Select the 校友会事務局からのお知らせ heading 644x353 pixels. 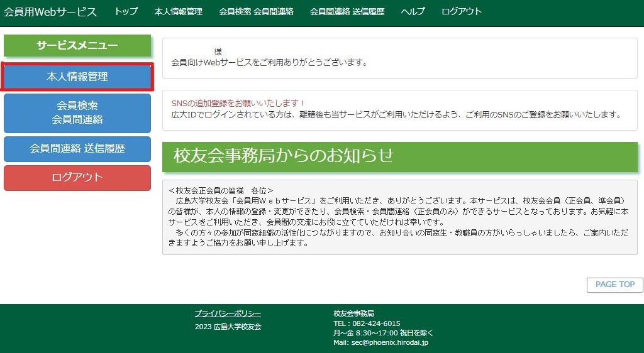pos(400,156)
